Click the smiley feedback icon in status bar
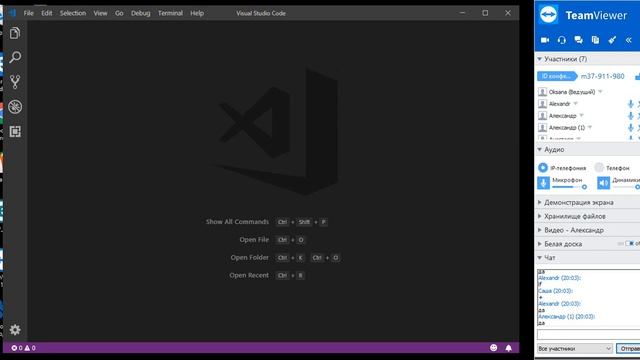Viewport: 640px width, 360px height. click(x=493, y=348)
